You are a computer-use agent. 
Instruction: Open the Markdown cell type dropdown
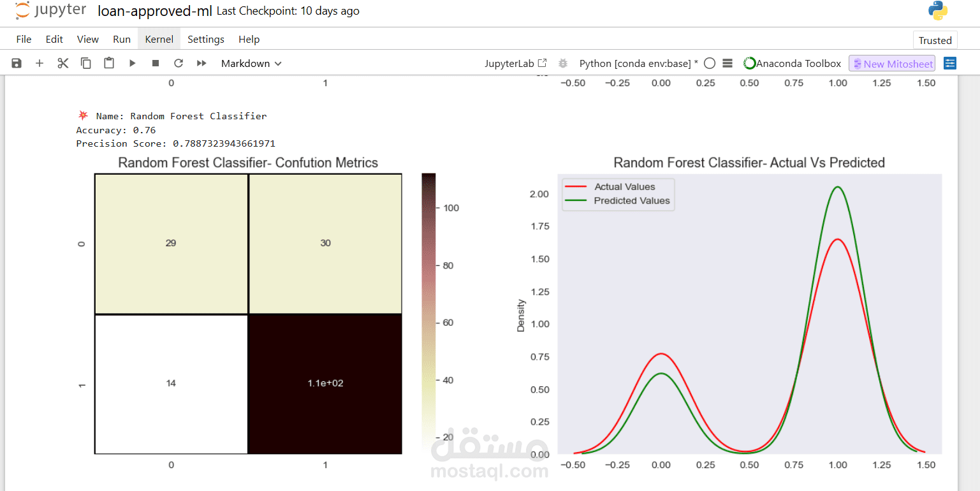pyautogui.click(x=251, y=63)
